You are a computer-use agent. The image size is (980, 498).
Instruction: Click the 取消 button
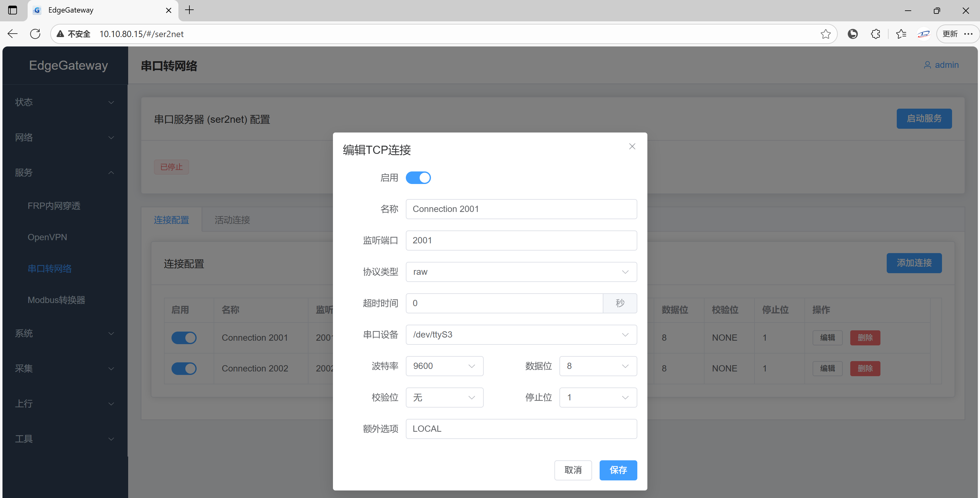pos(573,470)
